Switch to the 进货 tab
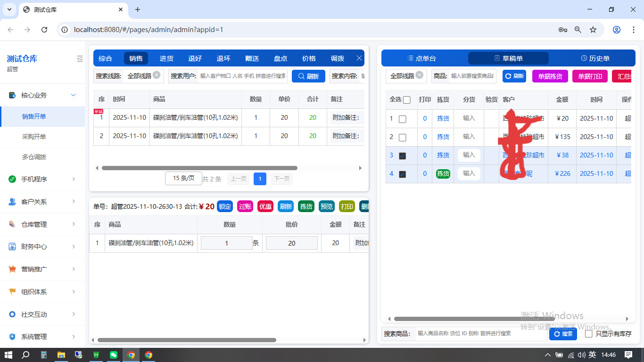644x362 pixels. (166, 58)
